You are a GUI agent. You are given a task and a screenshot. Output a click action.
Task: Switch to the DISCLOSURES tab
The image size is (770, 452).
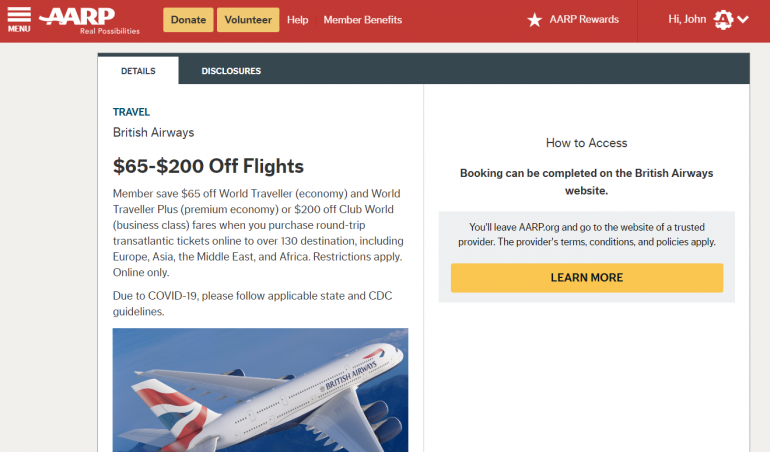pos(231,71)
